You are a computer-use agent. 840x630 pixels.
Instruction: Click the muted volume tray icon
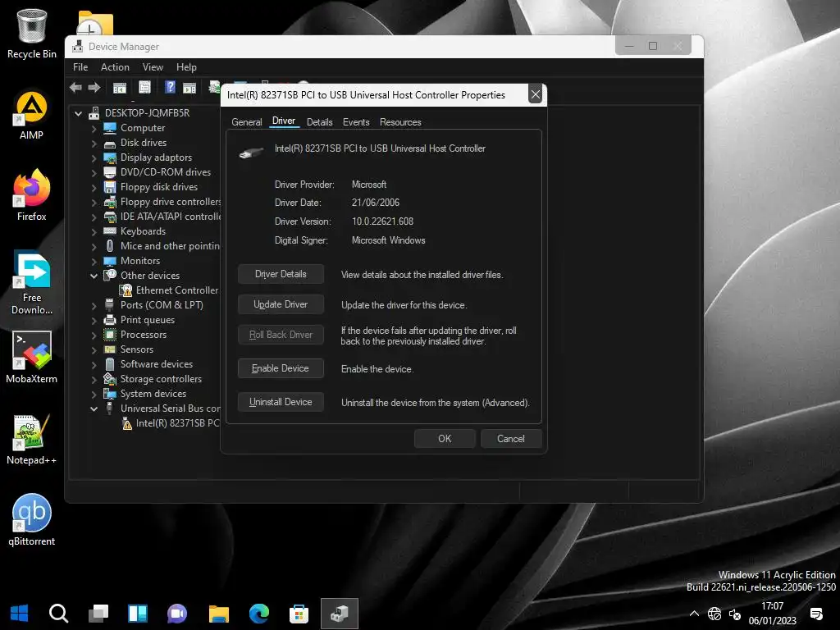click(x=735, y=614)
